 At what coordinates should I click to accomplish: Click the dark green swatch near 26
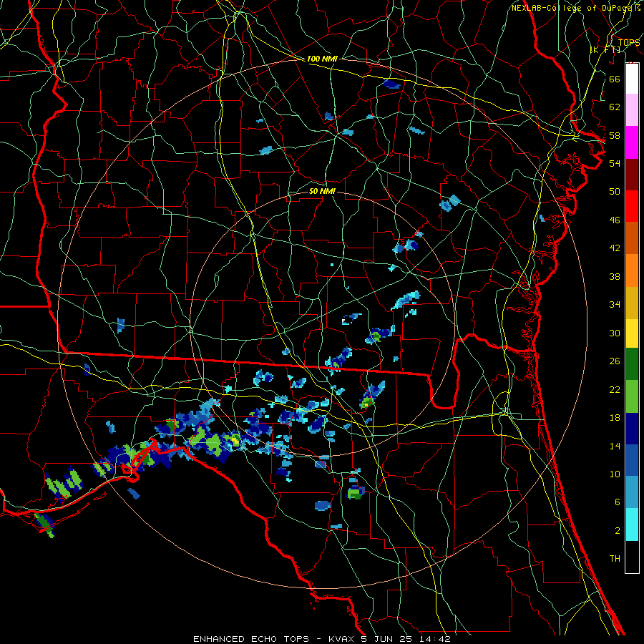[632, 364]
